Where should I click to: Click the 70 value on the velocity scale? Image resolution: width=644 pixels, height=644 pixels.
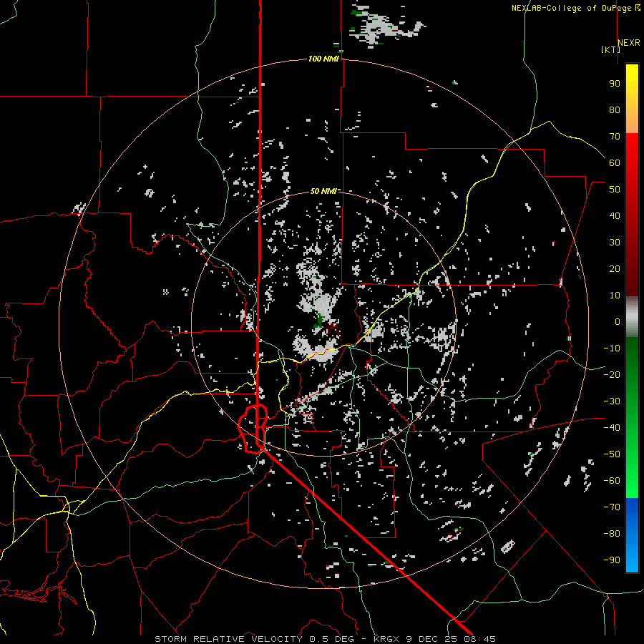615,137
